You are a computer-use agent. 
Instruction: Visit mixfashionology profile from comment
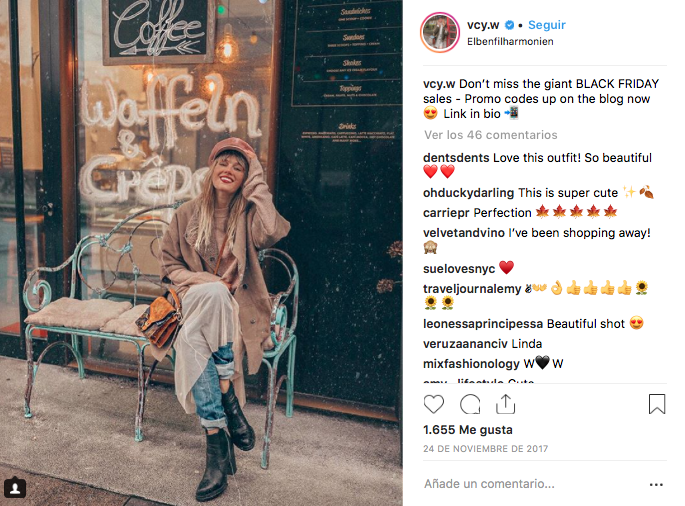pos(471,364)
